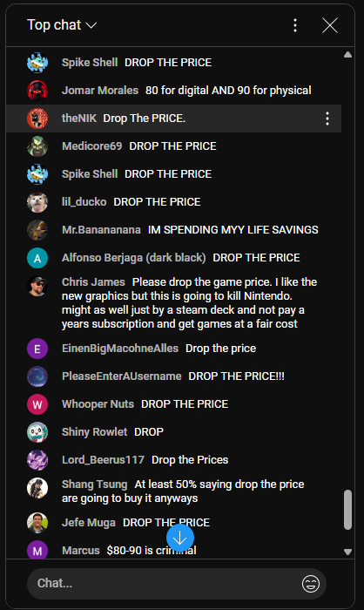This screenshot has width=364, height=610.
Task: Click the username Shang Tsung
Action: (x=95, y=485)
